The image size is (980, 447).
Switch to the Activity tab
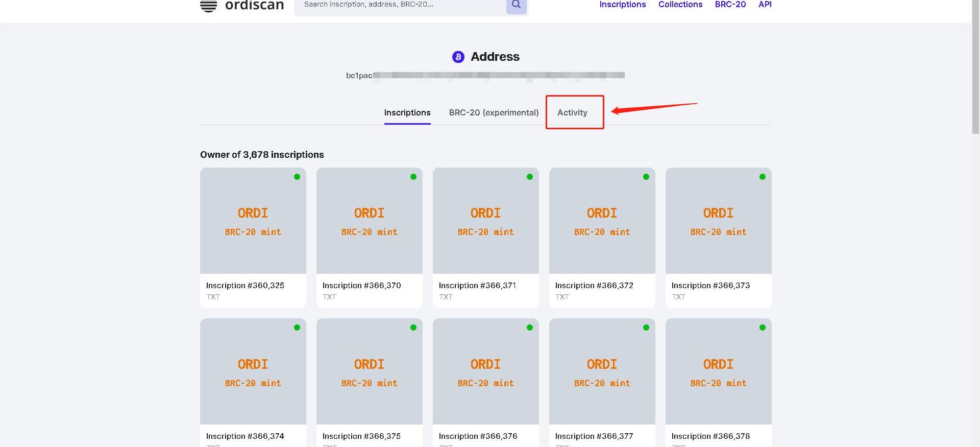(x=572, y=112)
